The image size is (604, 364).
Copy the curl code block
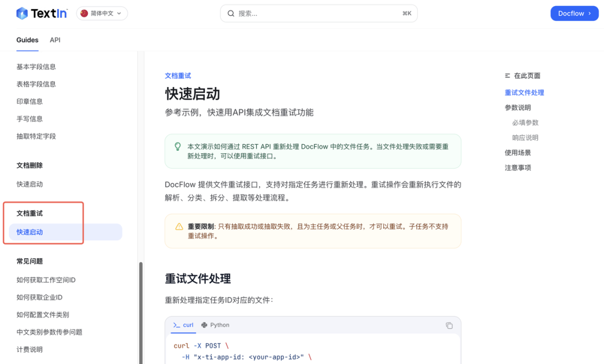click(x=449, y=325)
